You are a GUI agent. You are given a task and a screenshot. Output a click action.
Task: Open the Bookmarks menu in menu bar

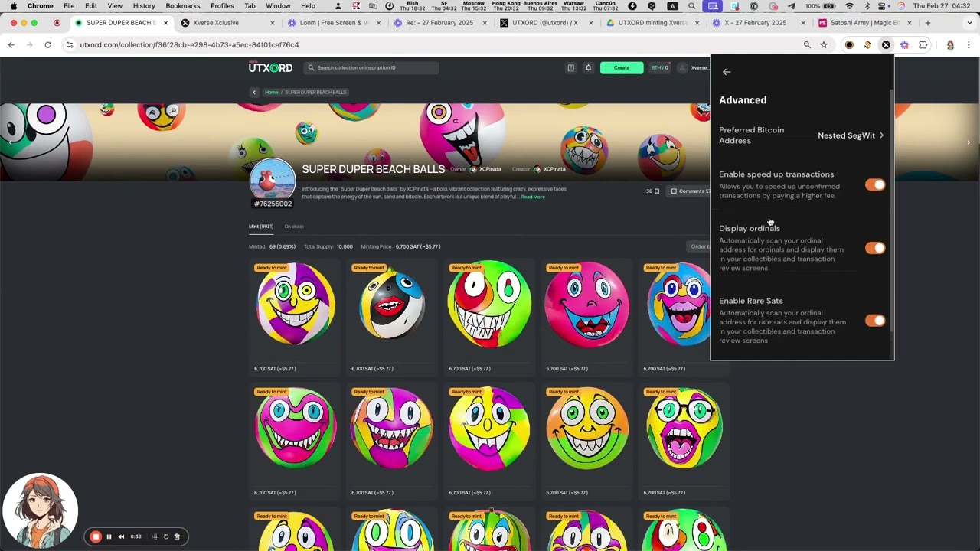click(183, 6)
